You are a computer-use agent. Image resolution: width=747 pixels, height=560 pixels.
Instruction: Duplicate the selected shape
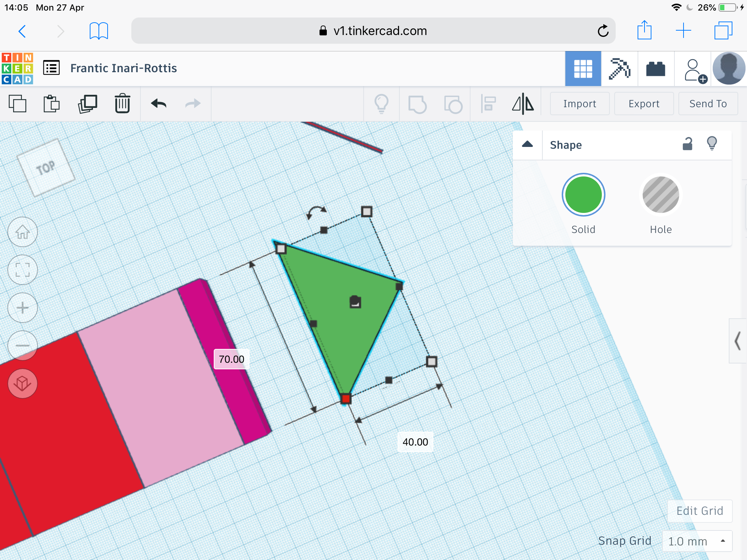pos(87,104)
